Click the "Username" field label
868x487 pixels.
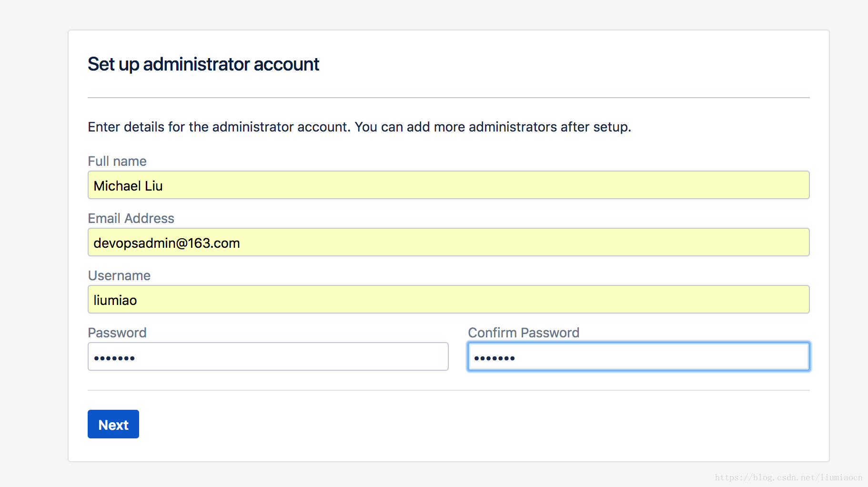[119, 275]
